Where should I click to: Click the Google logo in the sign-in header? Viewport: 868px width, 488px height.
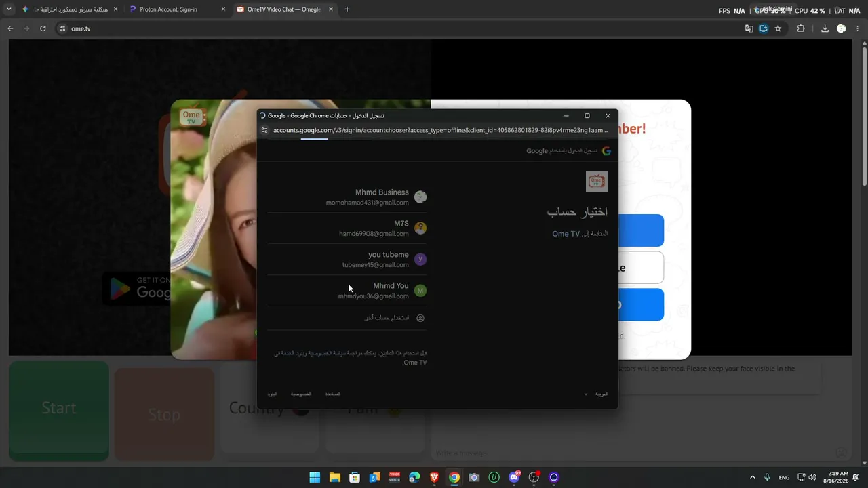606,150
